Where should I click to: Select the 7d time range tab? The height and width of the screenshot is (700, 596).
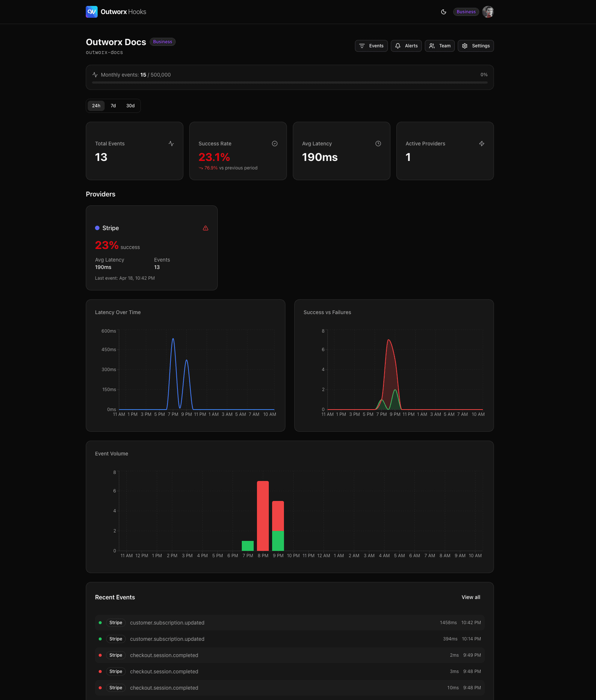click(113, 106)
